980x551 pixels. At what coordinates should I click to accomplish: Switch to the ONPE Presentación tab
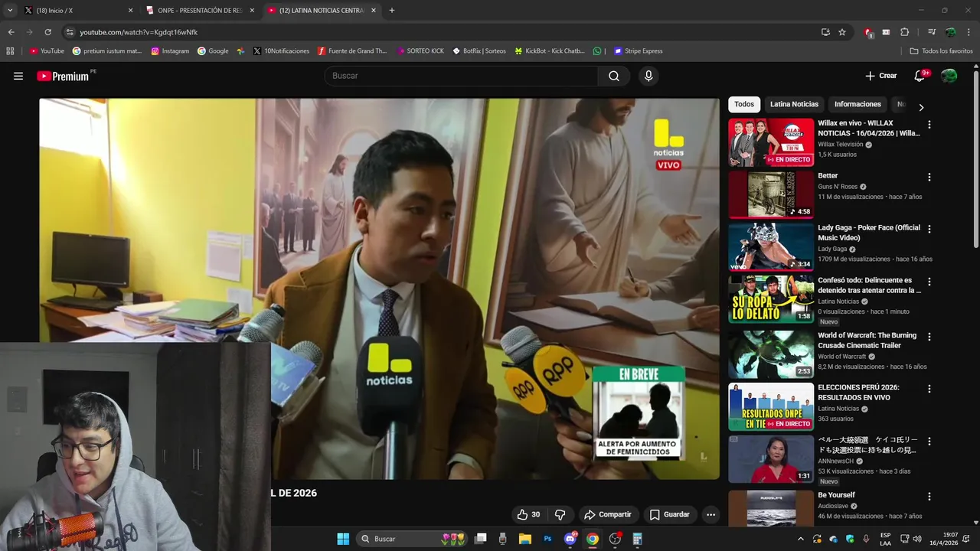click(x=199, y=11)
